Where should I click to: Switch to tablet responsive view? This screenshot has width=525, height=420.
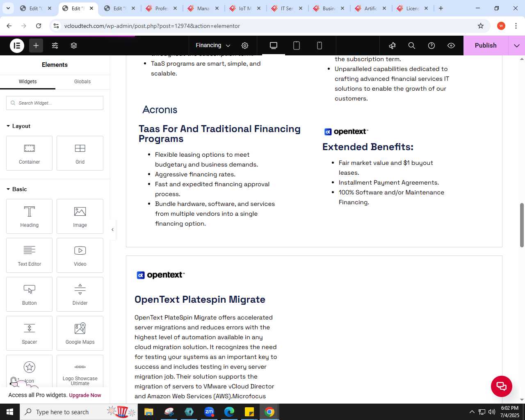[297, 46]
